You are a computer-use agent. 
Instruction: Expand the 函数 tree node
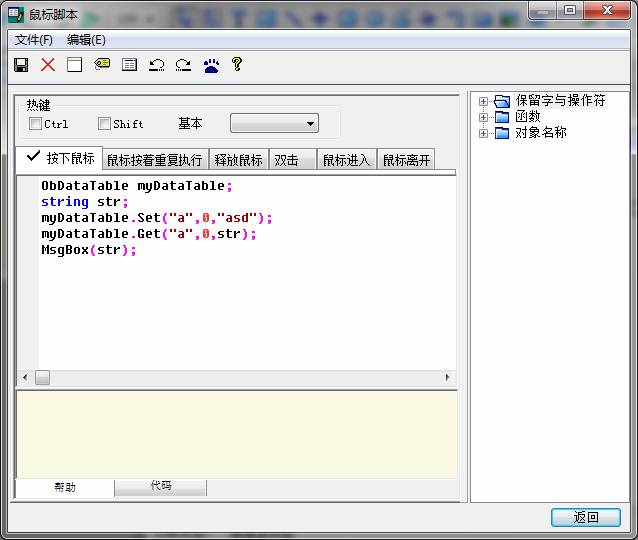point(484,117)
